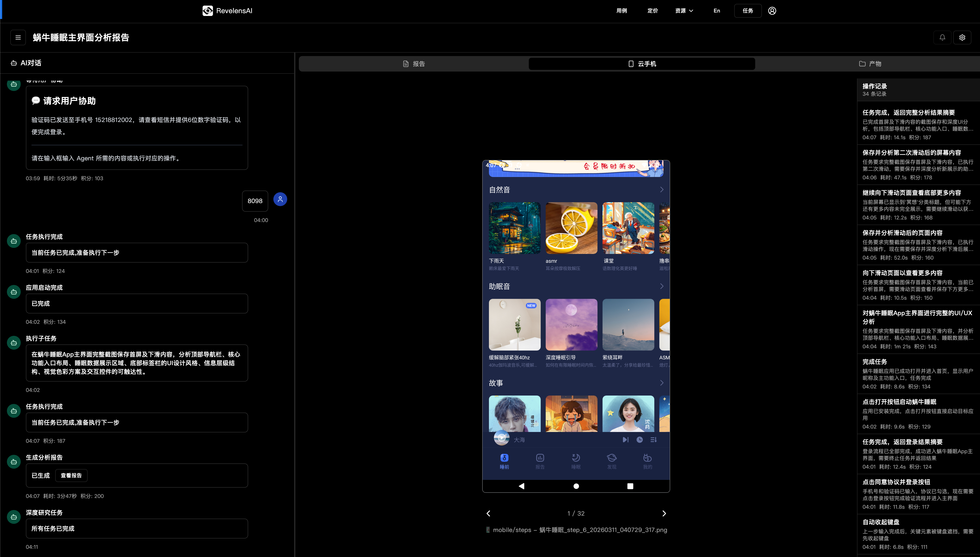Go to next screenshot with right arrow
Image resolution: width=980 pixels, height=557 pixels.
[664, 513]
